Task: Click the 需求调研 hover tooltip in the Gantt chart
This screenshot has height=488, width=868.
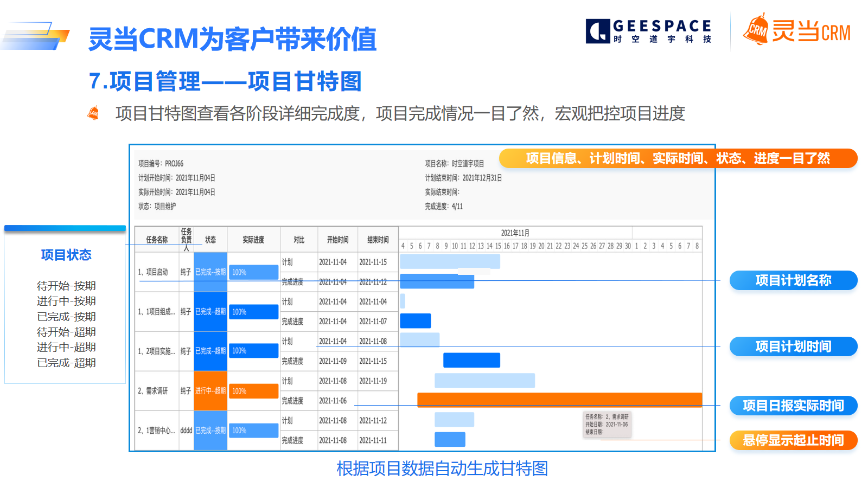Action: pyautogui.click(x=607, y=425)
